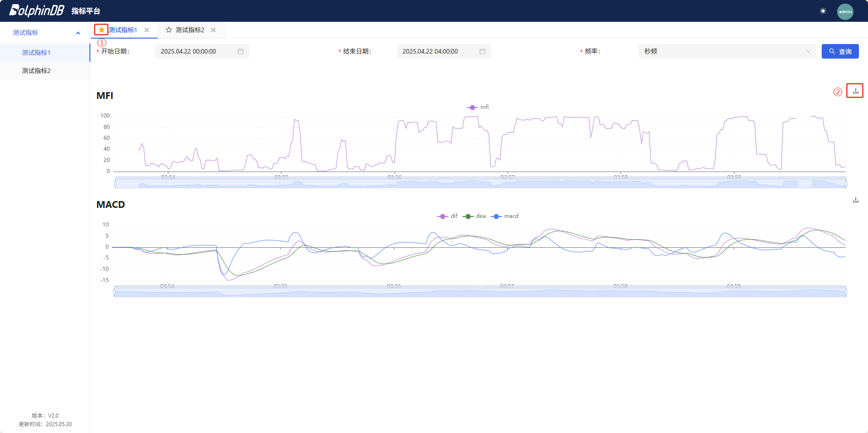Open calendar icon for 开始日期

pyautogui.click(x=241, y=52)
